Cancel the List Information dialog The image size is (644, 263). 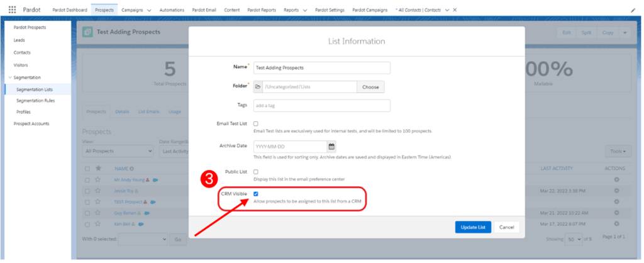point(507,227)
